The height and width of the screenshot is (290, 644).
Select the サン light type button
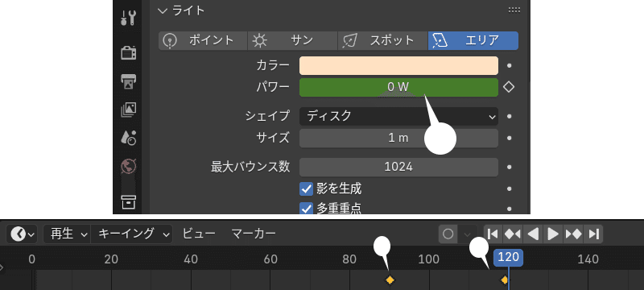292,40
